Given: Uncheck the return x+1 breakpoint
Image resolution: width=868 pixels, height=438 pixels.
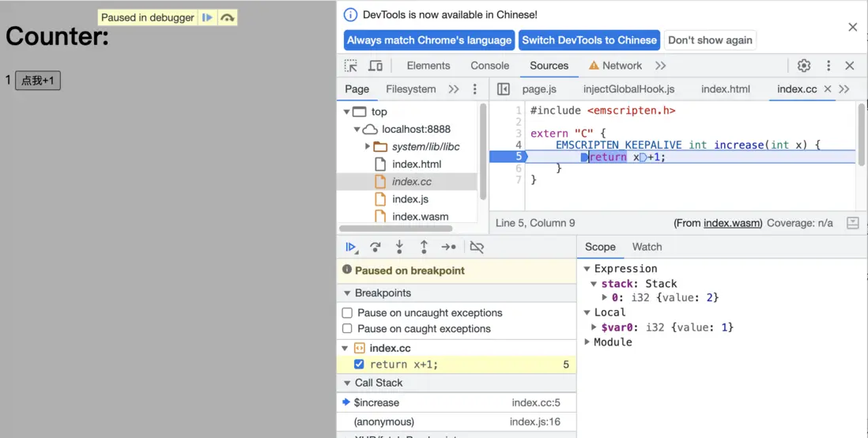Looking at the screenshot, I should [359, 364].
